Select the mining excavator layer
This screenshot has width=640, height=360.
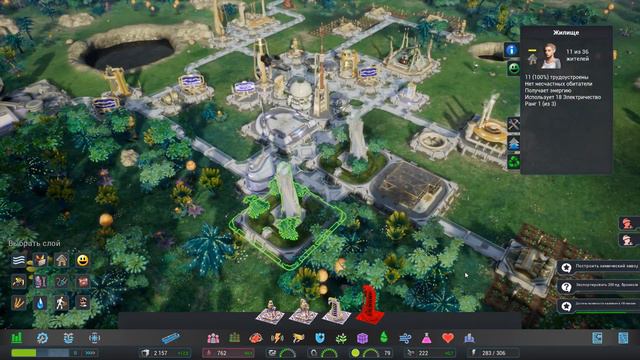18,282
